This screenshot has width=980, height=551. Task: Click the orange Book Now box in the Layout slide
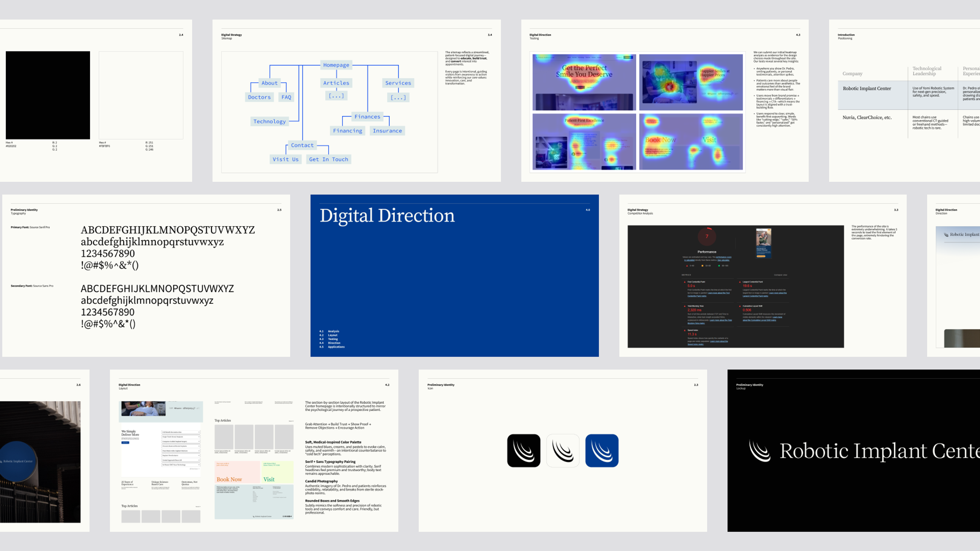[x=237, y=472]
